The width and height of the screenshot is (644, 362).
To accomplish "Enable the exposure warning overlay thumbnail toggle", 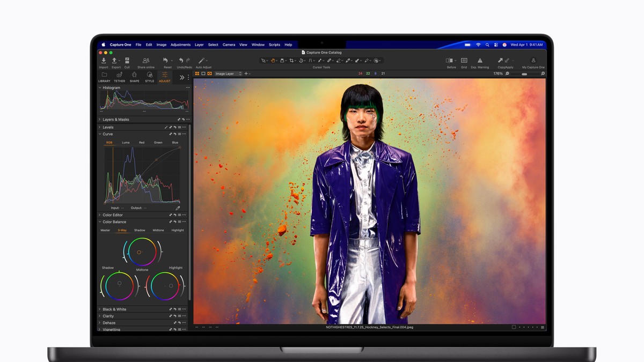I will coord(209,73).
